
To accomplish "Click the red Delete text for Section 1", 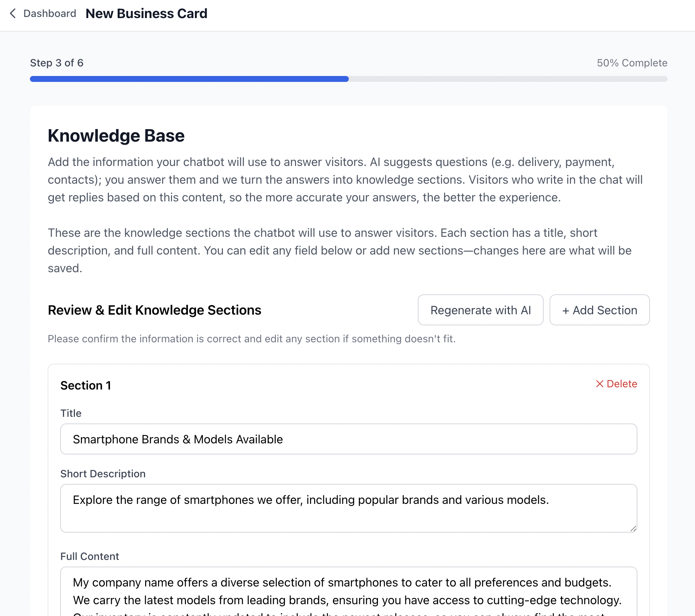I will tap(622, 384).
